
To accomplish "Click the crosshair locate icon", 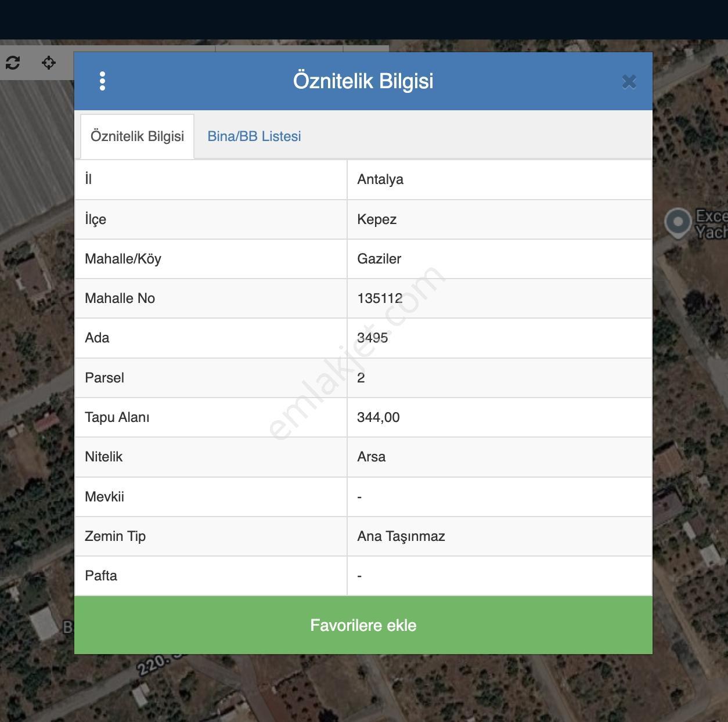I will pos(49,62).
